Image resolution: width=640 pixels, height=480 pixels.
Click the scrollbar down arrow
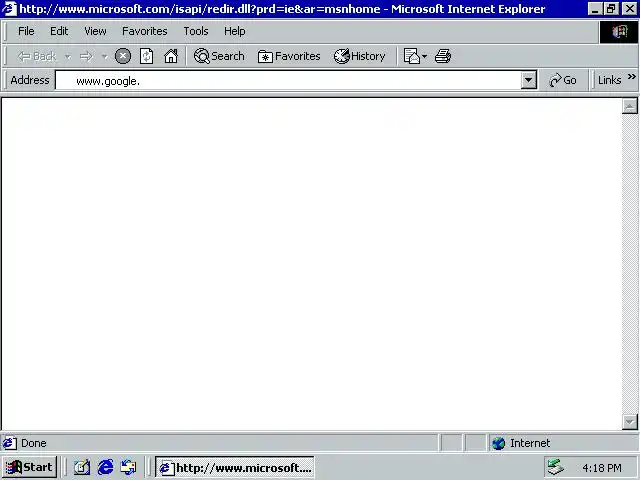tap(629, 422)
